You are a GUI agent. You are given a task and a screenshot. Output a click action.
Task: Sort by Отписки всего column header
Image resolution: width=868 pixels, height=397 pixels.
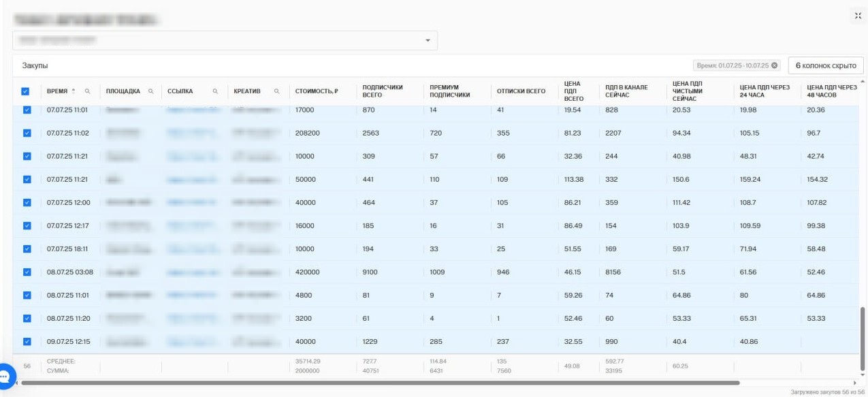point(521,91)
